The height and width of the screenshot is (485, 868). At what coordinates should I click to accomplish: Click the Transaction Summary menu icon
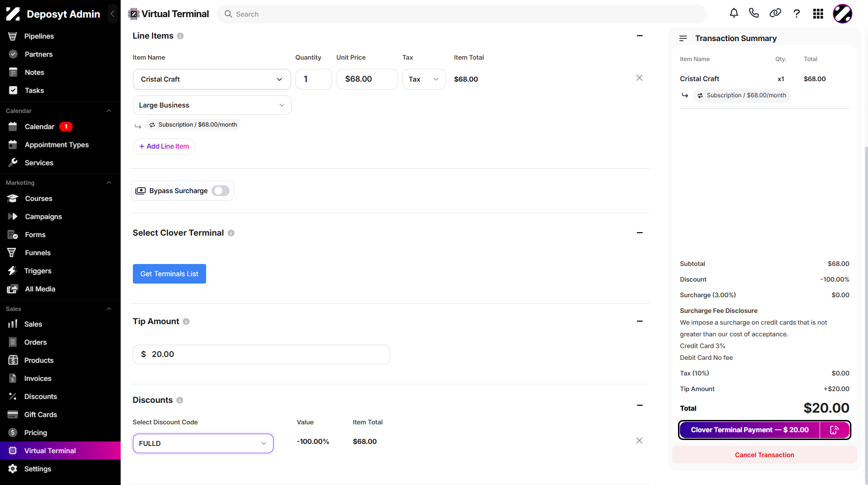click(x=683, y=38)
